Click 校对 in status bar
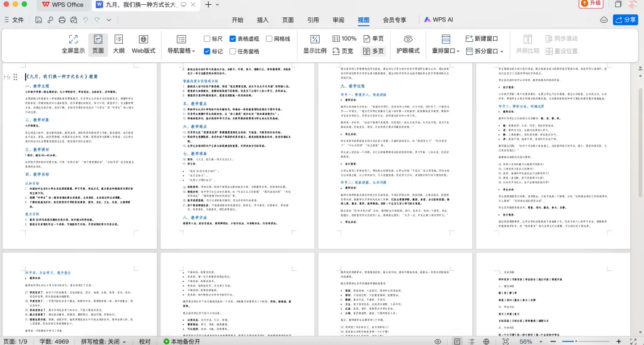The image size is (644, 345). click(x=144, y=341)
